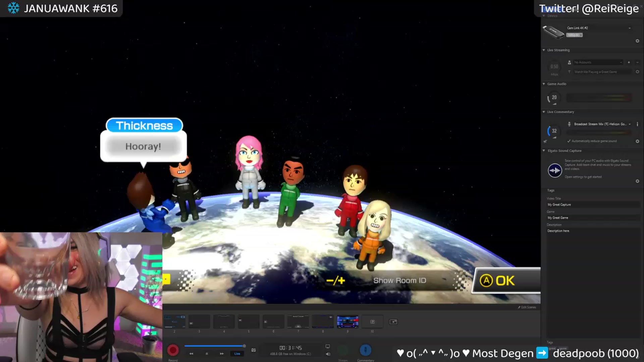Open device settings gear icon
The image size is (644, 362).
[637, 41]
